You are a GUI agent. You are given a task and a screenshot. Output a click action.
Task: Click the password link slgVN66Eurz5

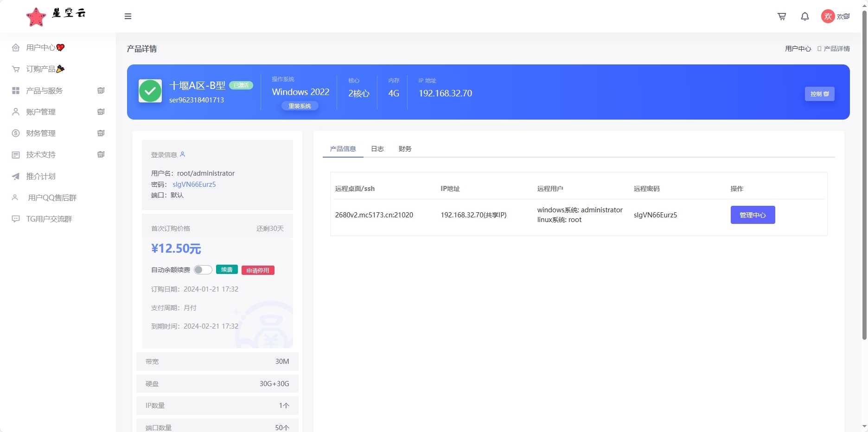pos(194,184)
